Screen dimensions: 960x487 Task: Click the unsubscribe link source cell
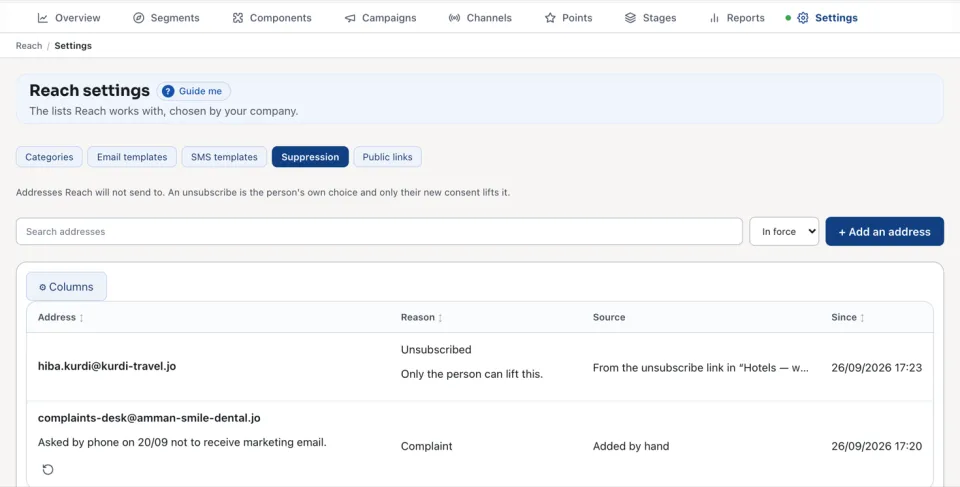point(700,368)
